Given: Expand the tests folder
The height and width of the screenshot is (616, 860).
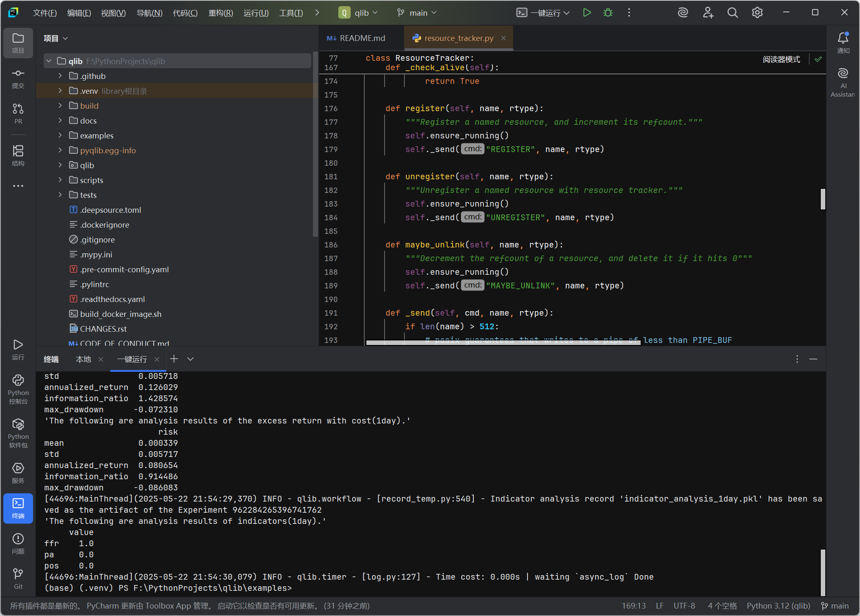Looking at the screenshot, I should [x=60, y=195].
